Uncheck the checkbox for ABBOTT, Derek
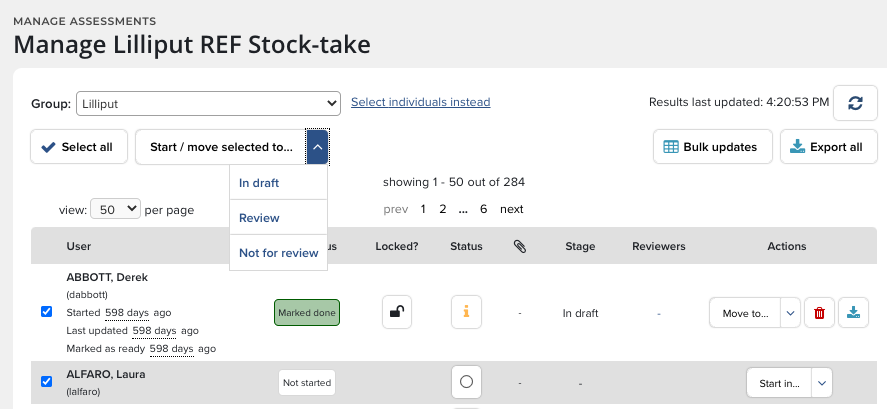 (x=47, y=312)
